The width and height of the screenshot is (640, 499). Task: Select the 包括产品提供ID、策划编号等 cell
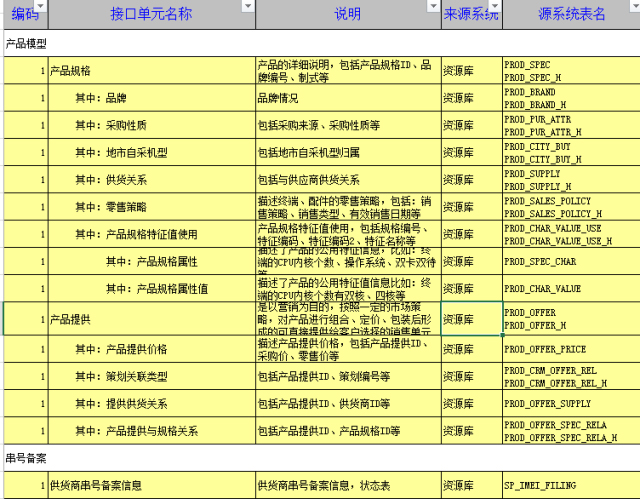[x=349, y=376]
